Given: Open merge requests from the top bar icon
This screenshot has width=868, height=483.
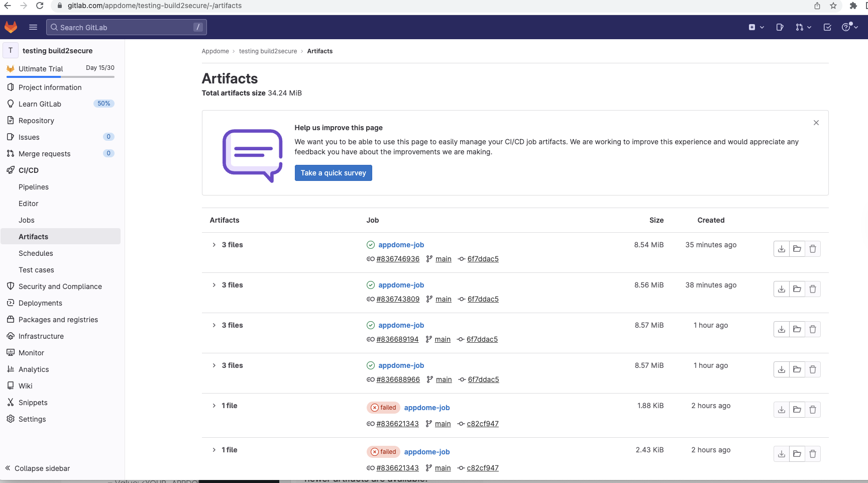Looking at the screenshot, I should [800, 27].
